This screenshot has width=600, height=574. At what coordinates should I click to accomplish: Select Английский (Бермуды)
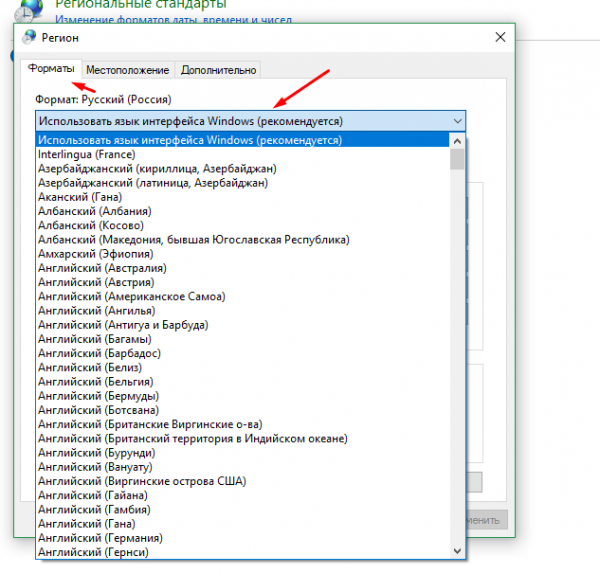click(243, 396)
